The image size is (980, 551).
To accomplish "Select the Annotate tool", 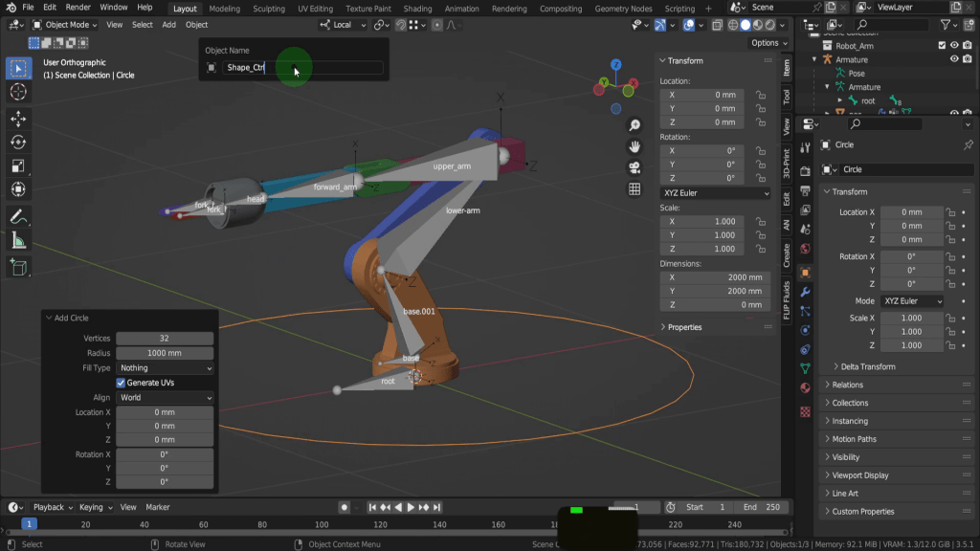I will (18, 217).
